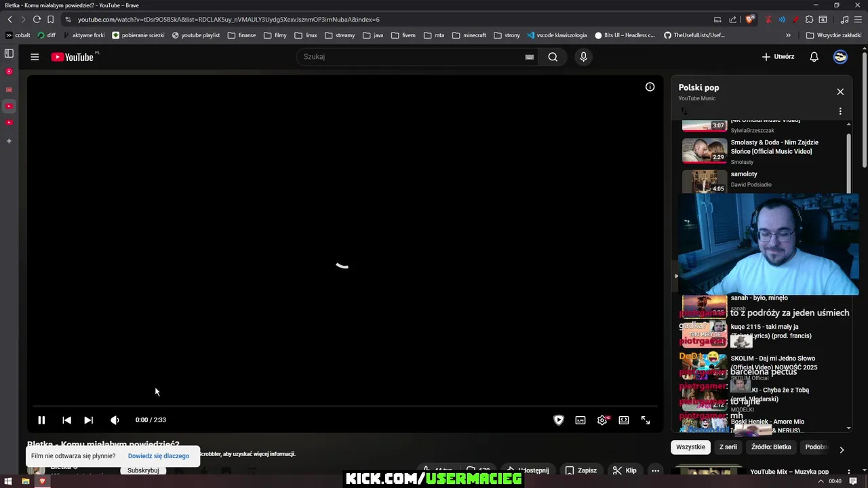Open File Explorer from taskbar

tap(25, 481)
